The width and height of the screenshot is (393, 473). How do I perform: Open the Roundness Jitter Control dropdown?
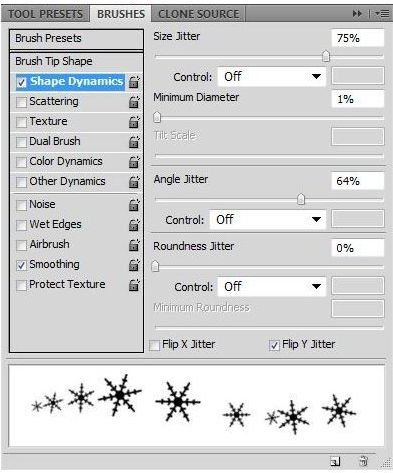(x=271, y=286)
